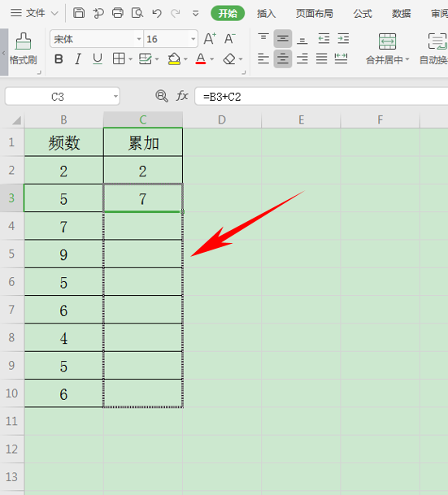The height and width of the screenshot is (495, 448).
Task: Click the zoom magnifier beside fx
Action: tap(162, 96)
